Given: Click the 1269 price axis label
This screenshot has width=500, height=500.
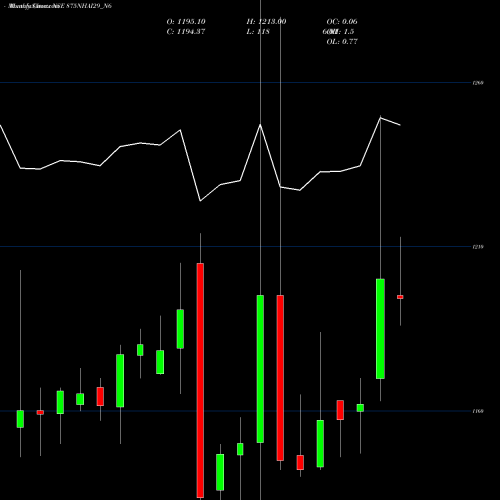Looking at the screenshot, I should (478, 83).
